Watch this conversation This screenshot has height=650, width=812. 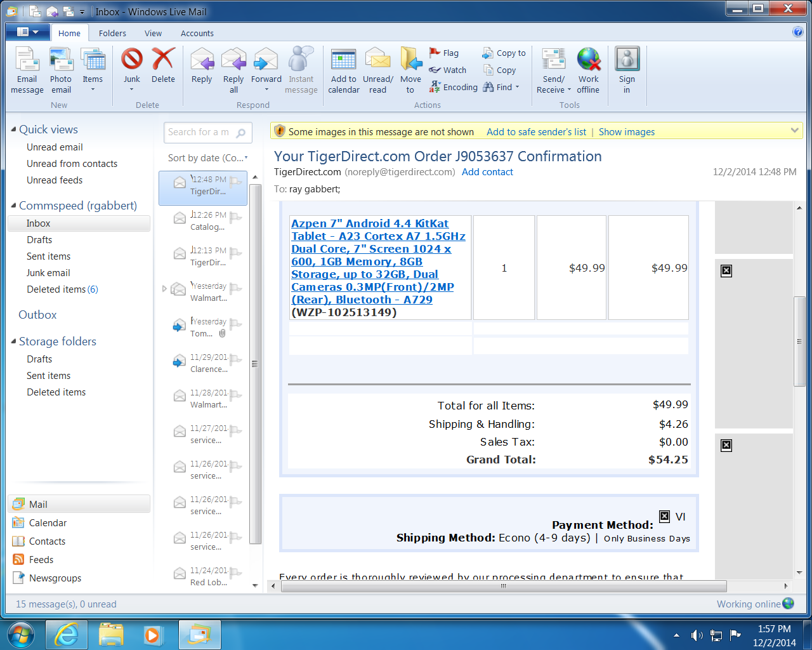tap(448, 70)
